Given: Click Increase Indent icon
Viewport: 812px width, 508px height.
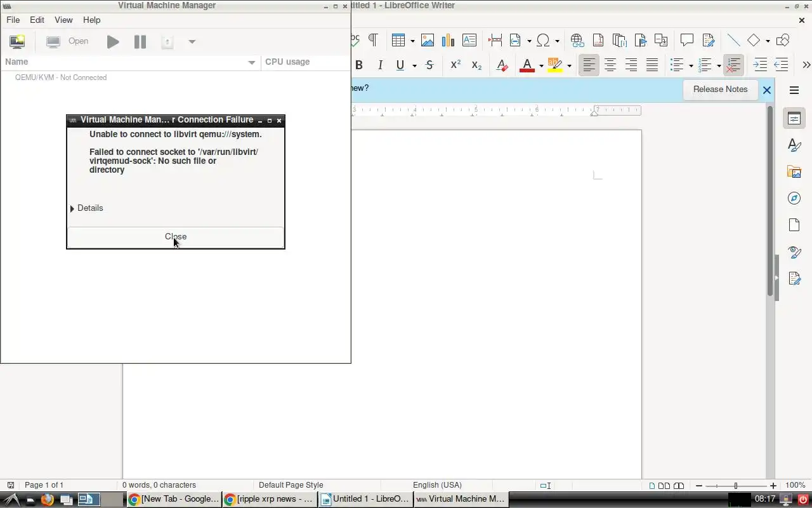Looking at the screenshot, I should pos(760,65).
